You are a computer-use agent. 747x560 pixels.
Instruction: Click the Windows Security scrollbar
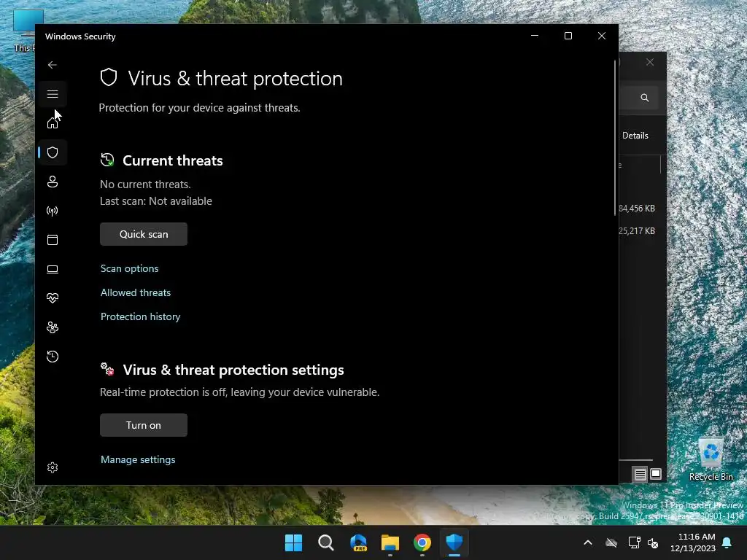(x=615, y=138)
